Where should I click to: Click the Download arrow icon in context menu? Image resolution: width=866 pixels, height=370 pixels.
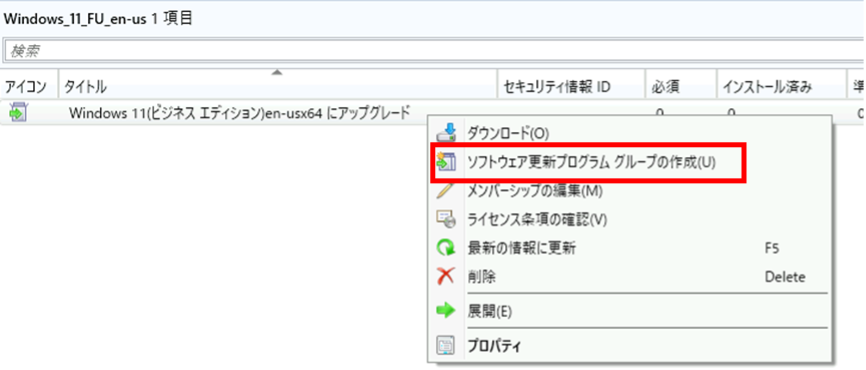click(446, 133)
